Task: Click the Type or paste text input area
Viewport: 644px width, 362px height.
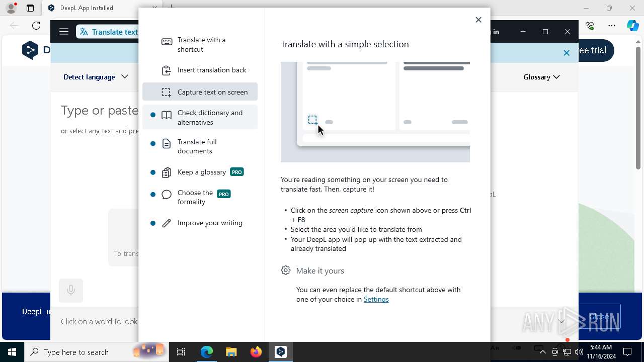Action: pyautogui.click(x=100, y=111)
